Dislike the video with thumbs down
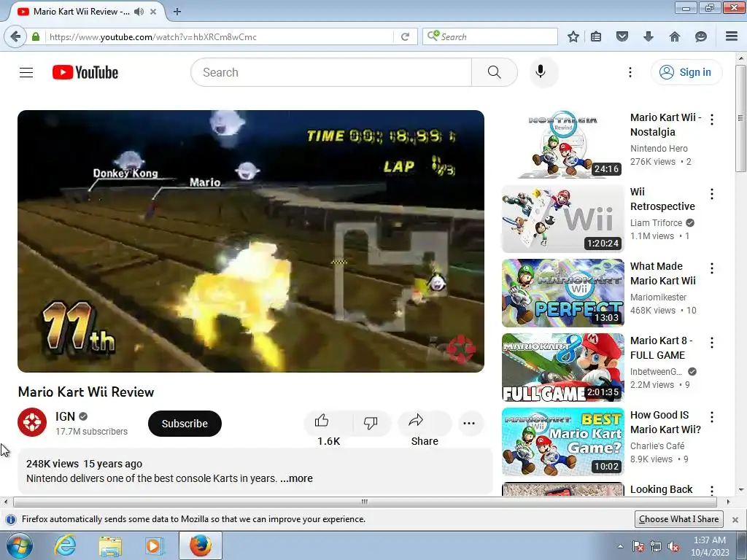 coord(371,423)
